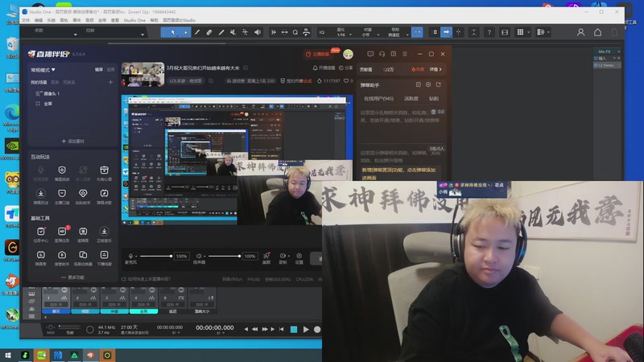Open the 查看 menu in Studio One

coord(115,20)
